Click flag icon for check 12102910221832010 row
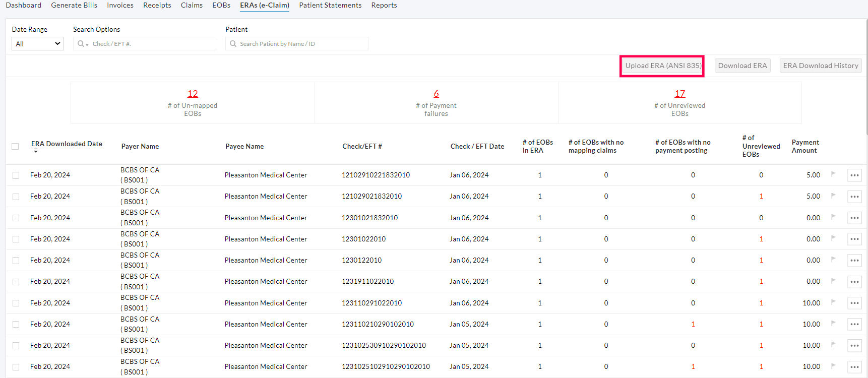Screen dimensions: 868x378 point(833,174)
